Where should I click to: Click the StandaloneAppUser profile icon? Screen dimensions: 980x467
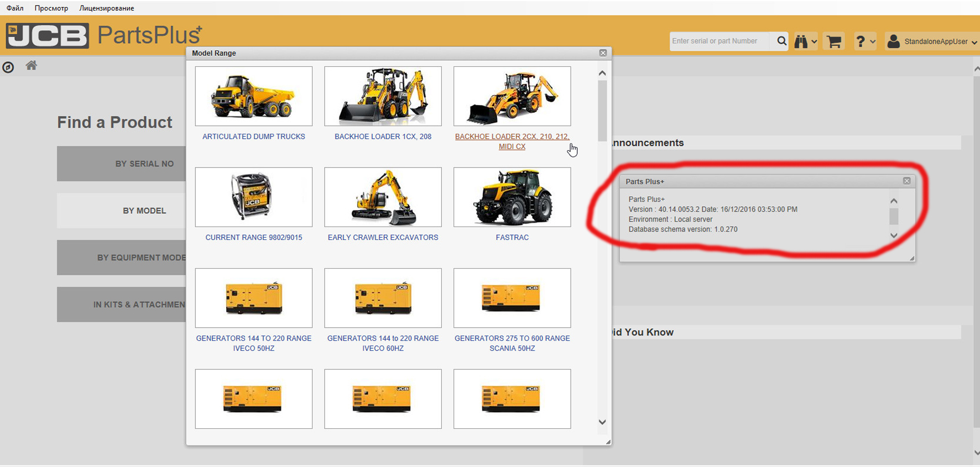893,41
